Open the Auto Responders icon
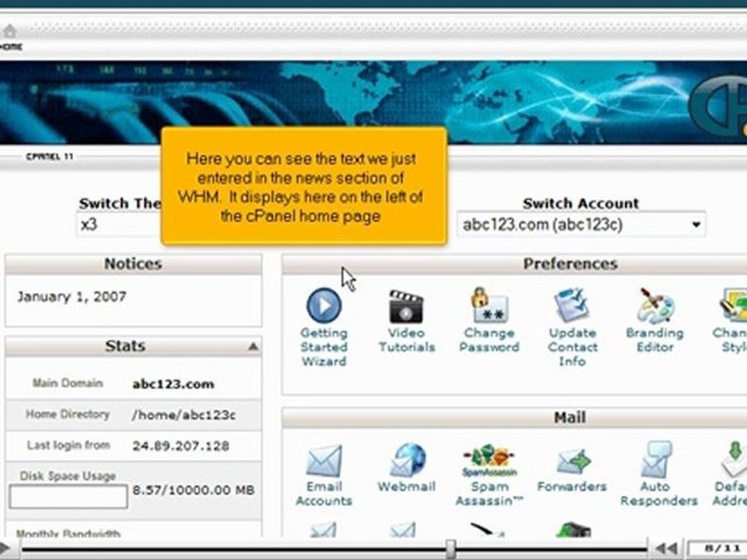The image size is (747, 560). click(x=656, y=460)
